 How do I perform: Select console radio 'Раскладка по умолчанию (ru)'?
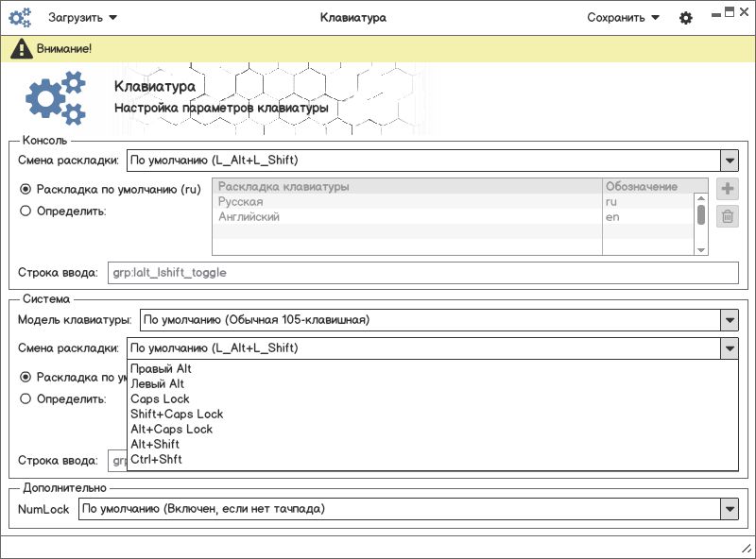[x=26, y=189]
